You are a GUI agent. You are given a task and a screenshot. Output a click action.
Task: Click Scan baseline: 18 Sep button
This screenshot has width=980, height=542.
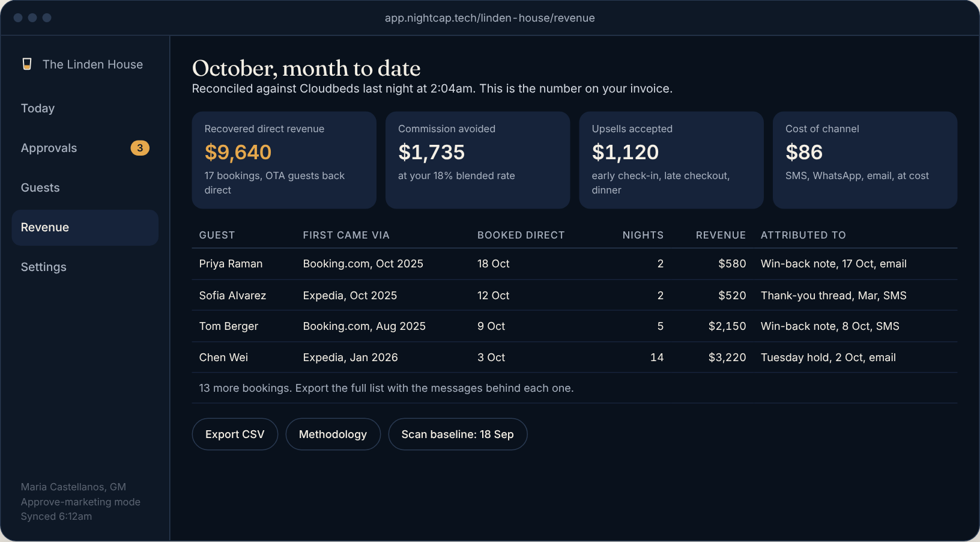(x=458, y=434)
